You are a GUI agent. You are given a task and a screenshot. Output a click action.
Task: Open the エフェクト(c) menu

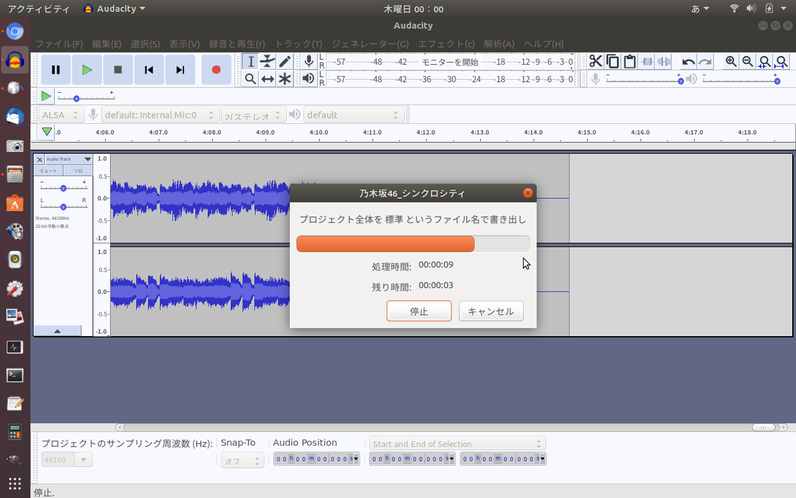point(446,44)
